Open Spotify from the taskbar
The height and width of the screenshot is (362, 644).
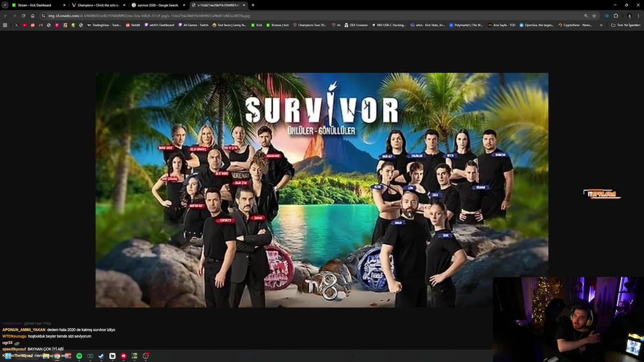tap(79, 356)
